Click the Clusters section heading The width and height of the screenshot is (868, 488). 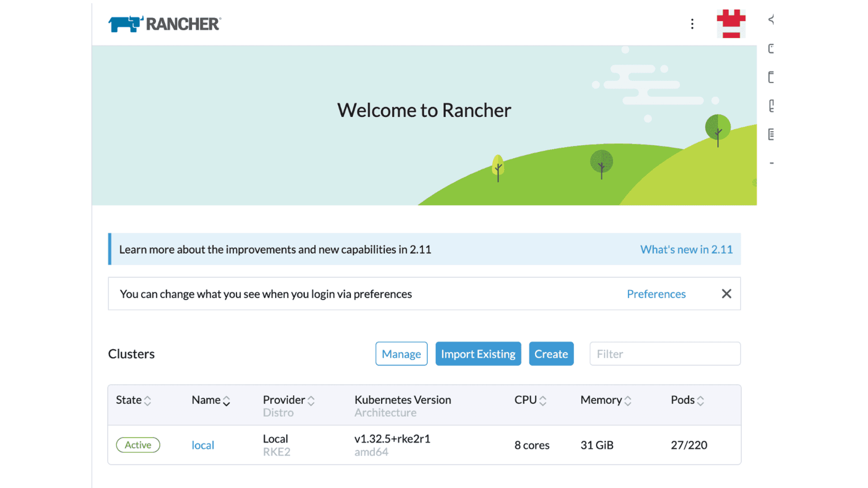click(131, 354)
